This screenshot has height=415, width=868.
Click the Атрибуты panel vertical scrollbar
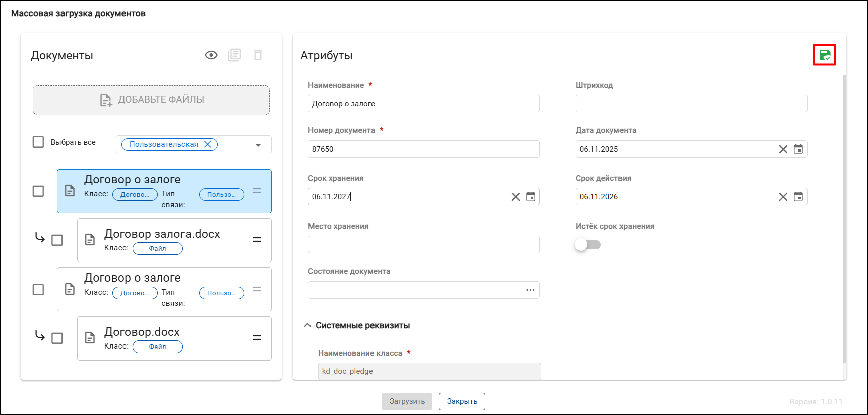pos(845,219)
